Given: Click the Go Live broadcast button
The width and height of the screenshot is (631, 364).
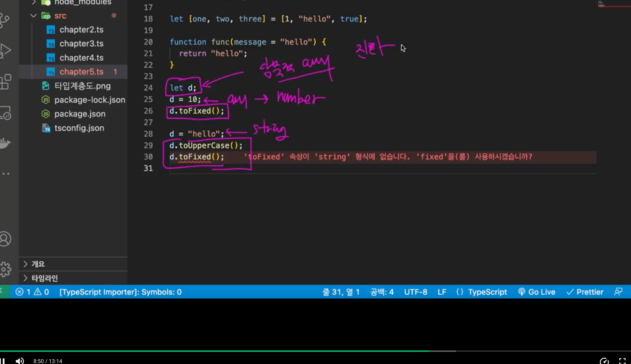Looking at the screenshot, I should 537,292.
